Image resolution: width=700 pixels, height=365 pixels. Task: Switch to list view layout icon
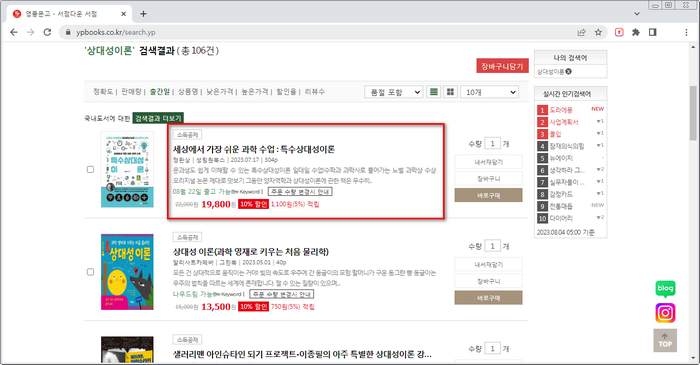(x=433, y=92)
